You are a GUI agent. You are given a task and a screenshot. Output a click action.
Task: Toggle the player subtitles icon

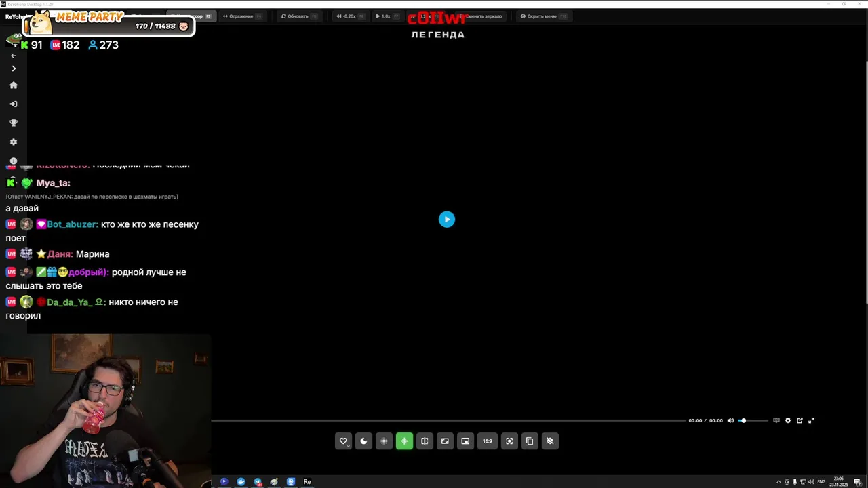coord(776,420)
